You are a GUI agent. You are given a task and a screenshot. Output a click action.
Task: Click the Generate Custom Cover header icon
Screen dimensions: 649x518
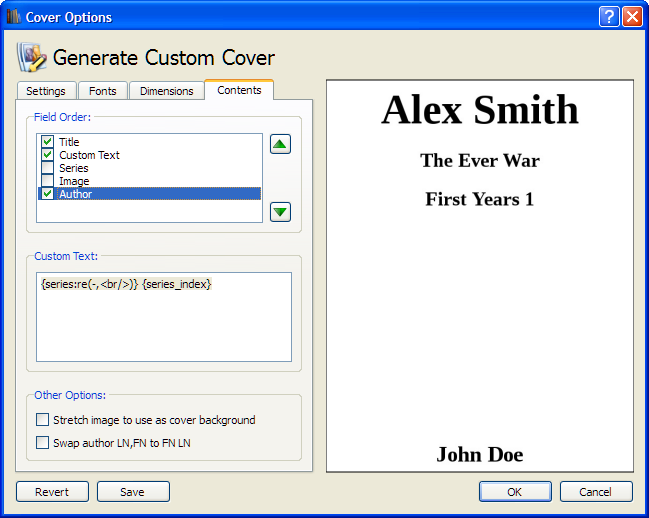click(31, 57)
